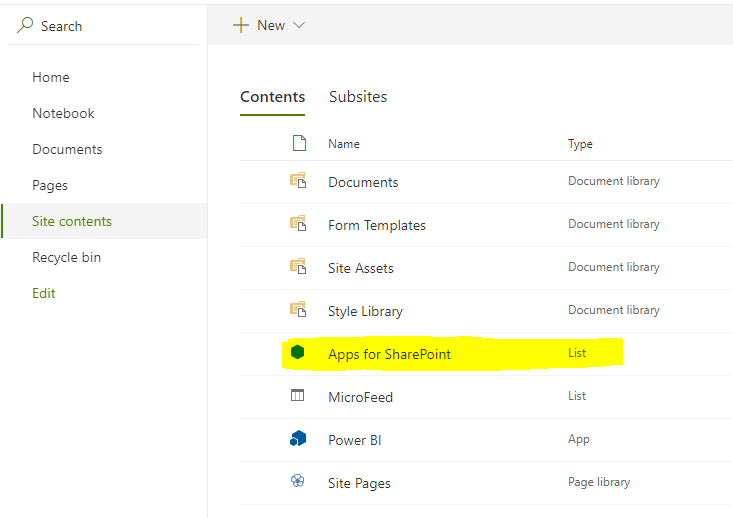The image size is (733, 518).
Task: Click the Documents library folder icon
Action: 297,181
